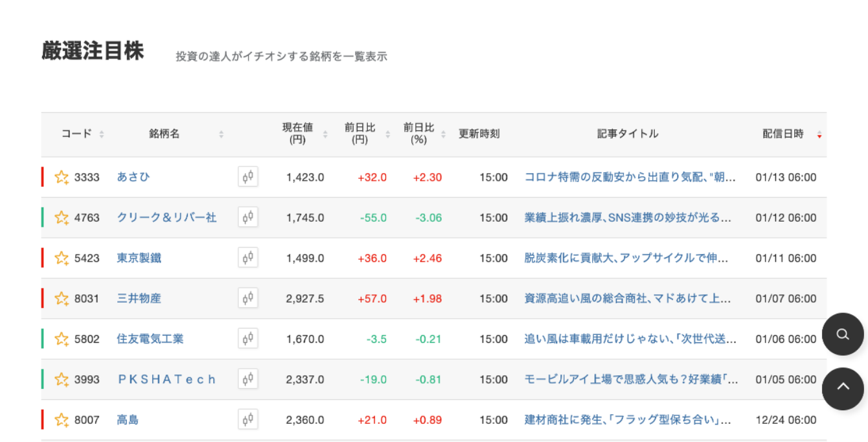868x442 pixels.
Task: Open candlestick chart for あさひ
Action: pyautogui.click(x=247, y=177)
